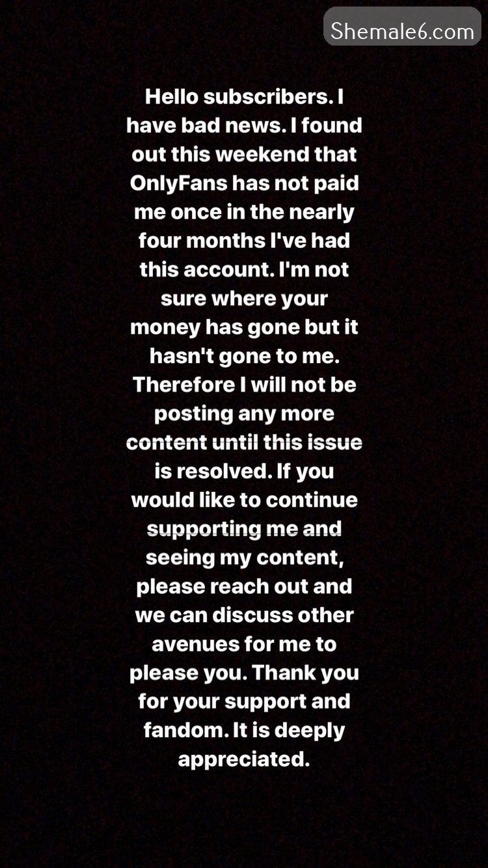This screenshot has width=488, height=868.
Task: Select the line "money has gone but it"
Action: click(x=244, y=327)
